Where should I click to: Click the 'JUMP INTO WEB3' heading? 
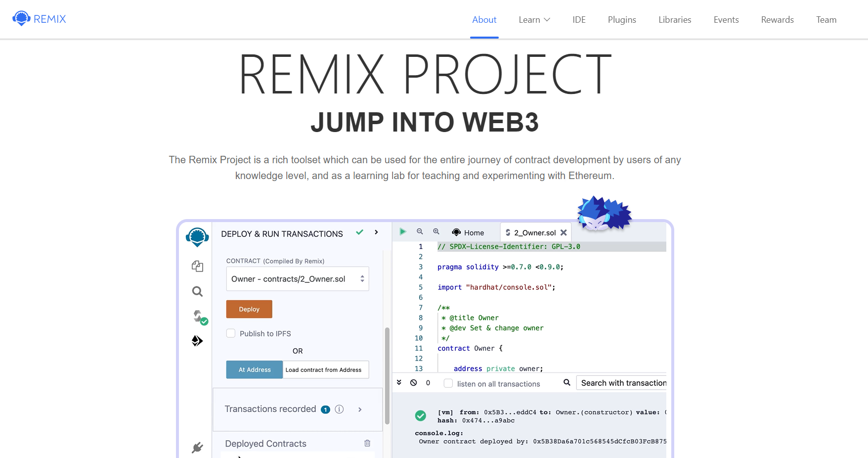(x=425, y=122)
